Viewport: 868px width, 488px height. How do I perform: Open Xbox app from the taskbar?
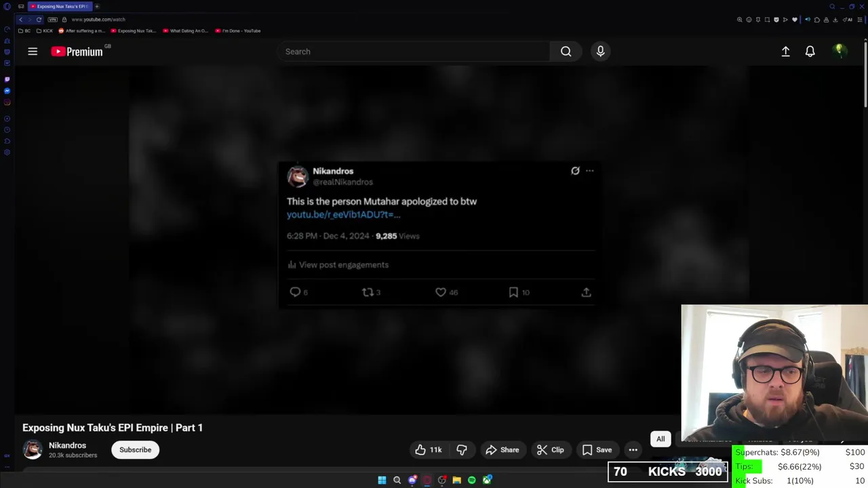coord(487,480)
